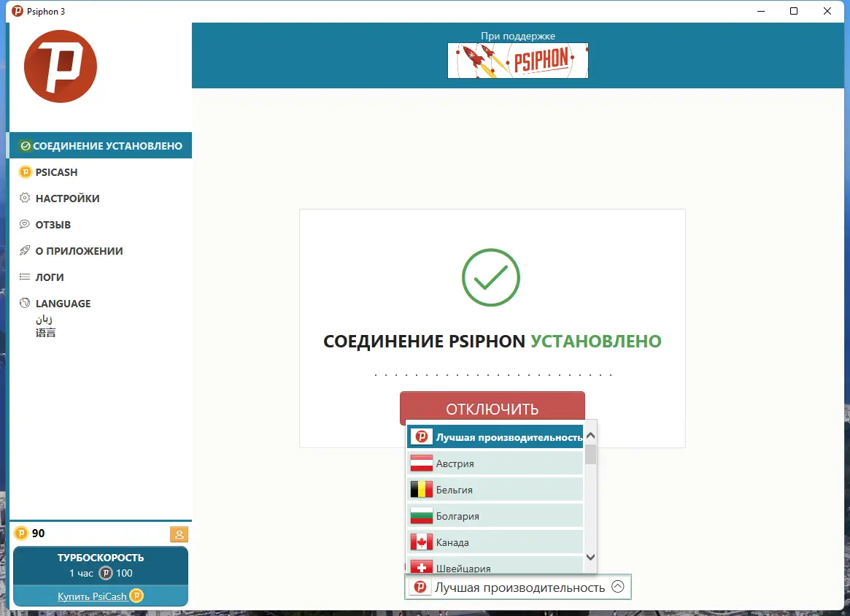Click the Psiphon sponsor banner at the top
The image size is (850, 616).
[x=517, y=61]
